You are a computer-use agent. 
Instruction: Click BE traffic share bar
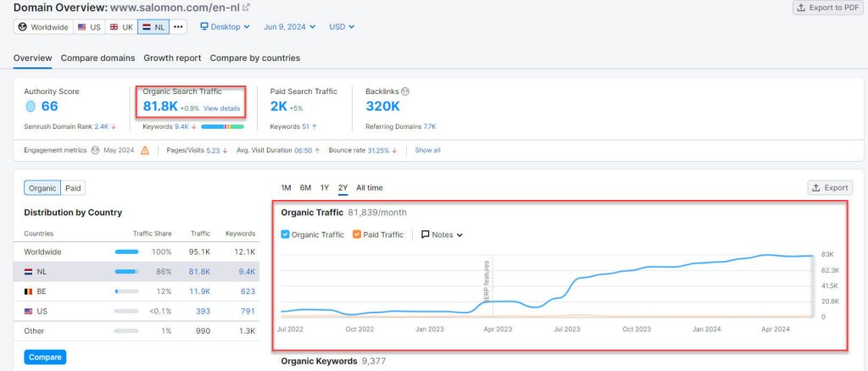pyautogui.click(x=127, y=291)
